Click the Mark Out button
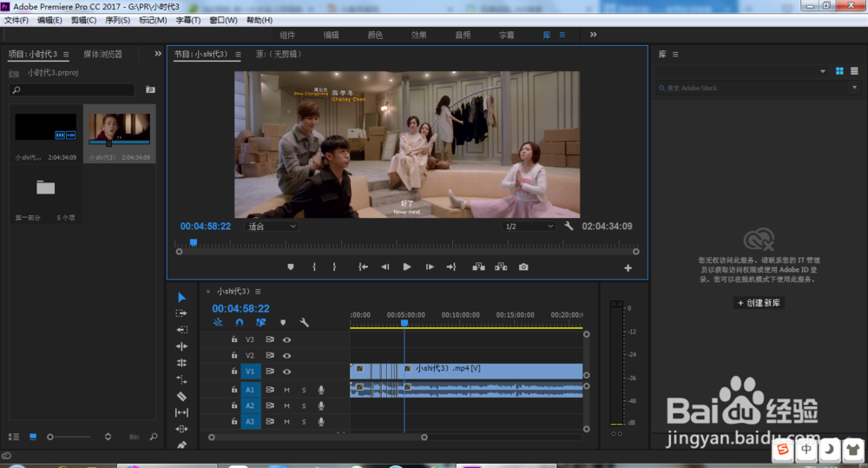 (334, 267)
